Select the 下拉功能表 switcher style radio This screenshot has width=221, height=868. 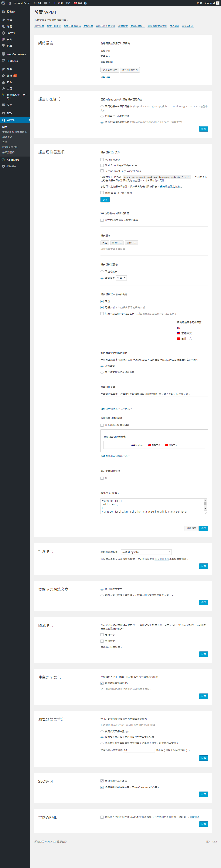(x=102, y=272)
